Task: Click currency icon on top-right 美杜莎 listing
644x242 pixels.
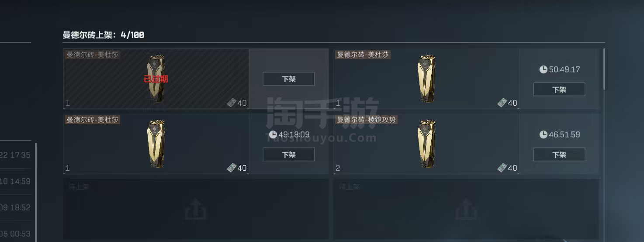Action: coord(502,103)
